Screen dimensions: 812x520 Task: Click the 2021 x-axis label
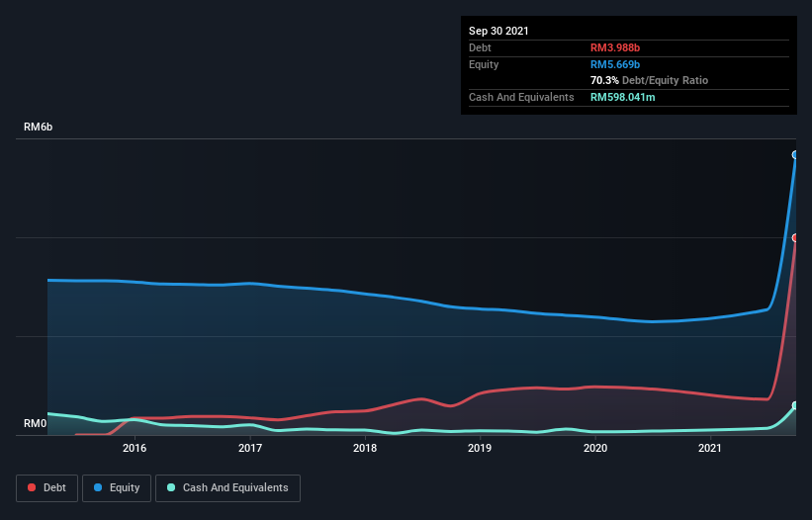[x=710, y=448]
